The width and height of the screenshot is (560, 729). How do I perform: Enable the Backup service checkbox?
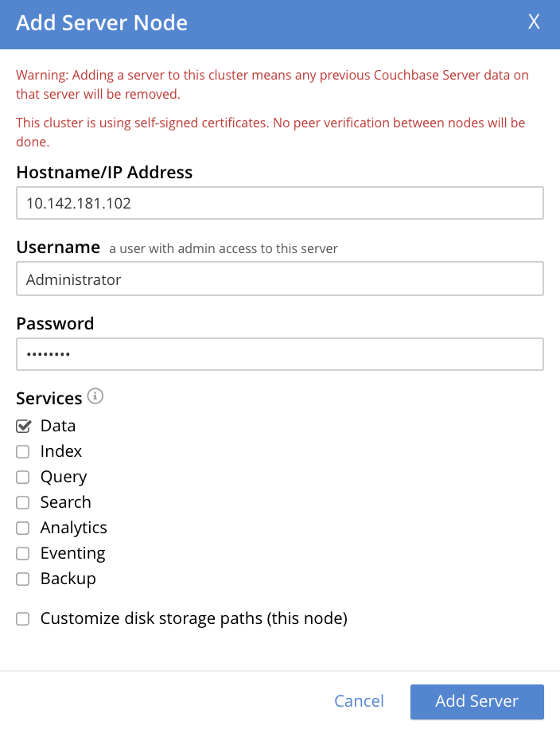pos(22,579)
